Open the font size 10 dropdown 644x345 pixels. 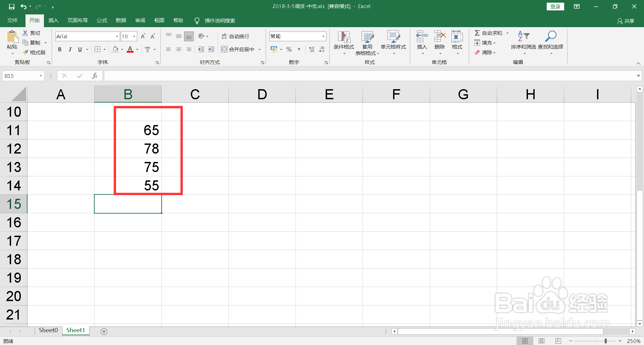click(x=134, y=36)
